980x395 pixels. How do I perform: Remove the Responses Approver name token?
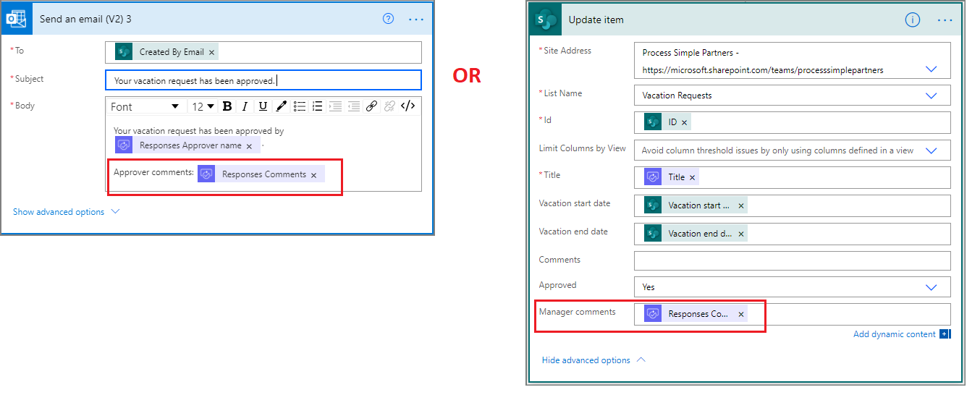point(249,146)
